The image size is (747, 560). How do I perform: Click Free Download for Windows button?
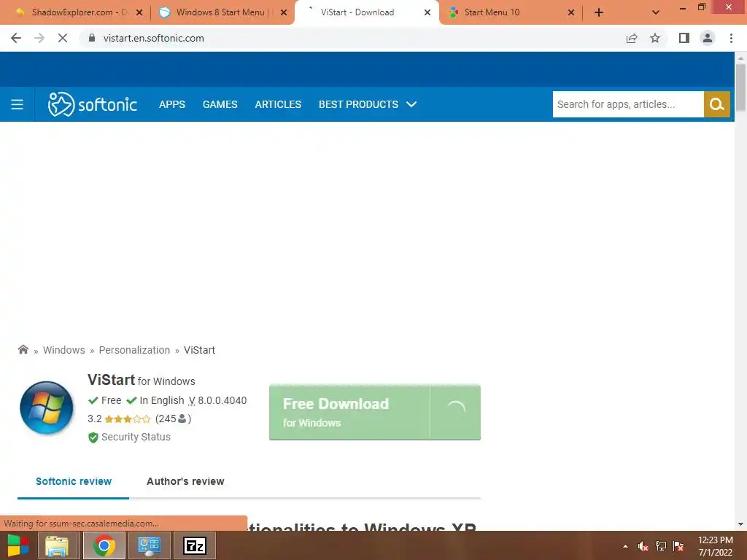[x=374, y=413]
